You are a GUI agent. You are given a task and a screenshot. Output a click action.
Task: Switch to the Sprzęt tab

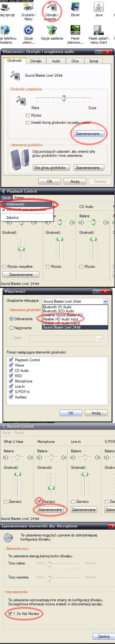(x=93, y=61)
